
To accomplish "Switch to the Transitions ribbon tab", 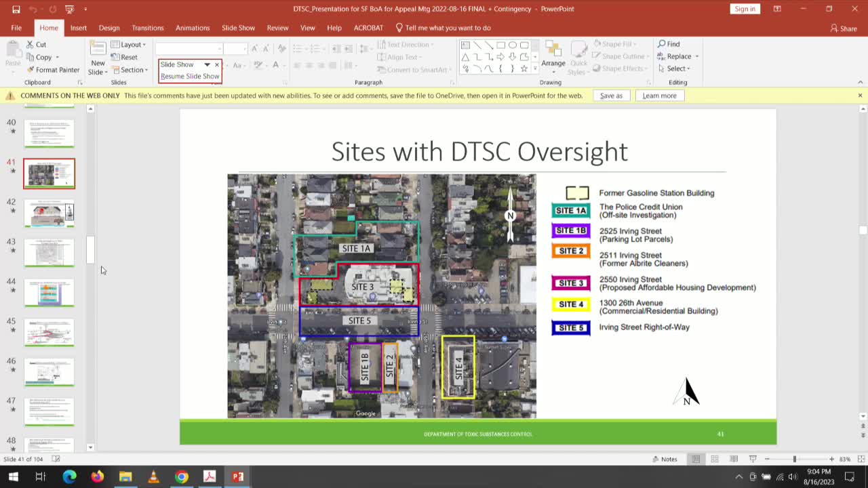I will pos(148,28).
